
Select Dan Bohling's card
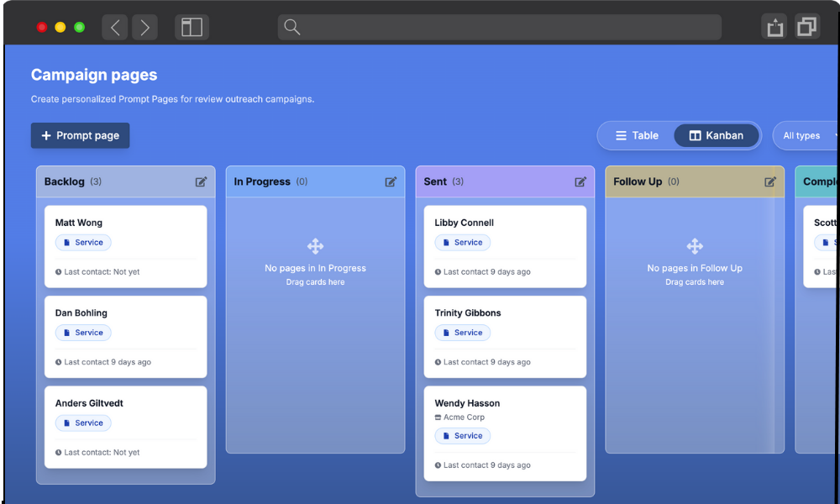[x=125, y=336]
